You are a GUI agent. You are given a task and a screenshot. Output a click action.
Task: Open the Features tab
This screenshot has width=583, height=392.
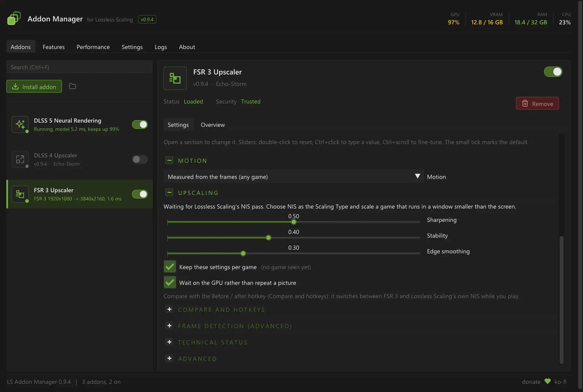tap(54, 47)
